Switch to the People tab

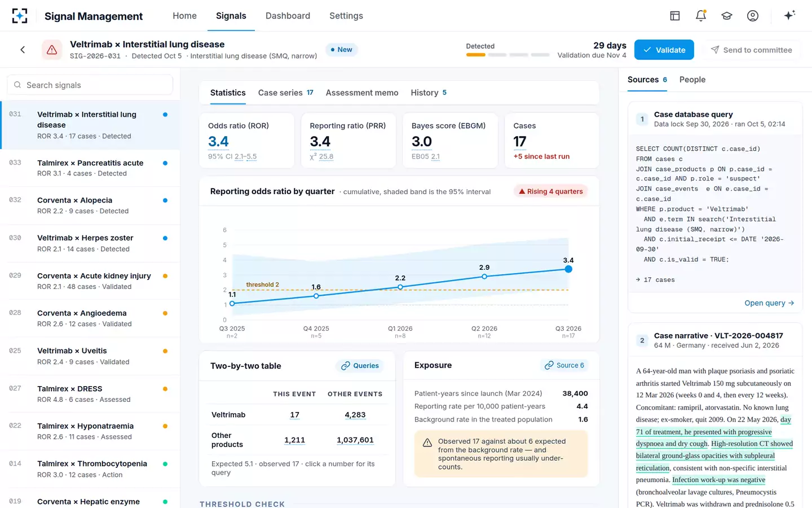[x=692, y=80]
